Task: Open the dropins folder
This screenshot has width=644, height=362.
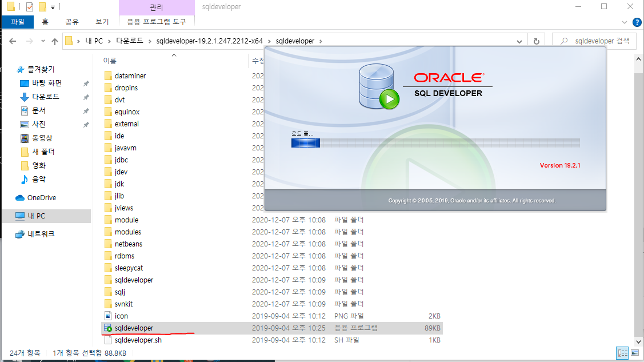Action: 126,88
